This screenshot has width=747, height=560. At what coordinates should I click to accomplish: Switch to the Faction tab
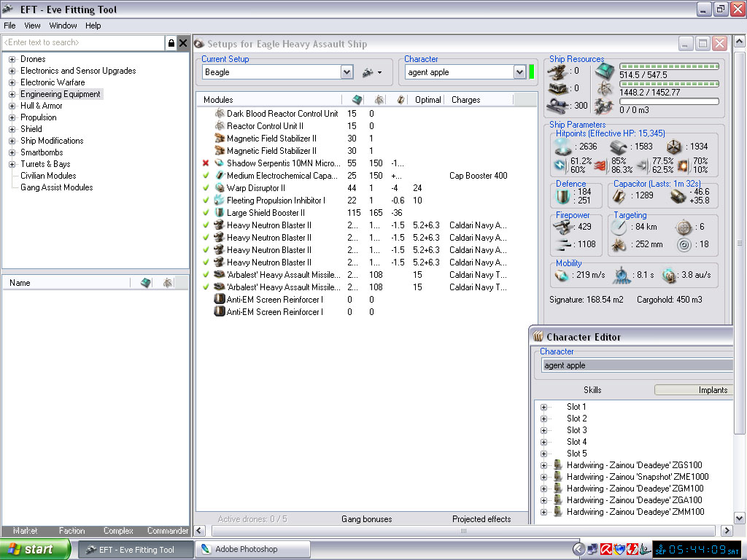click(71, 531)
